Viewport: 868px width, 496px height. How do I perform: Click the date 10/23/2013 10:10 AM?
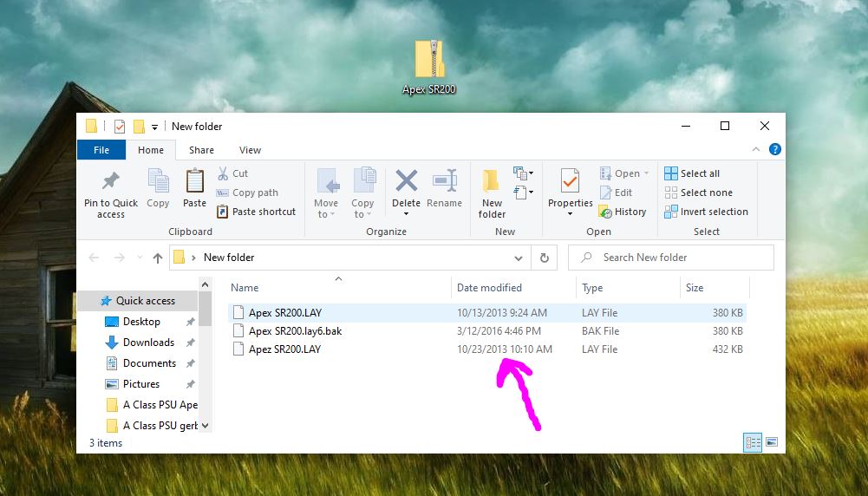[x=505, y=349]
